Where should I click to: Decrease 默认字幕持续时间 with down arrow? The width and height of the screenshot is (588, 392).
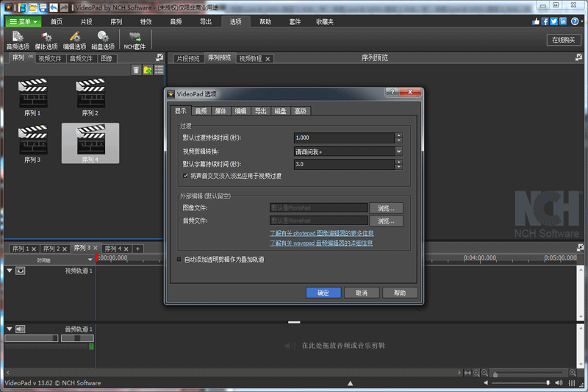(398, 167)
